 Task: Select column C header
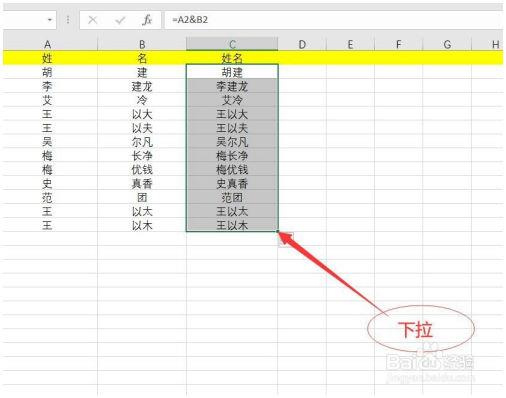coord(232,44)
